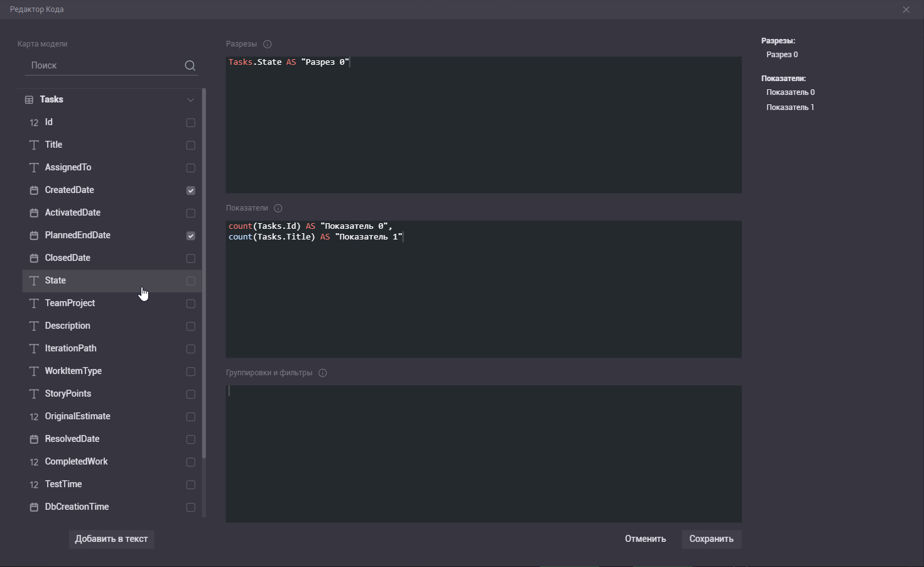This screenshot has width=924, height=567.
Task: Enable the CompletedWork checkbox
Action: [190, 462]
